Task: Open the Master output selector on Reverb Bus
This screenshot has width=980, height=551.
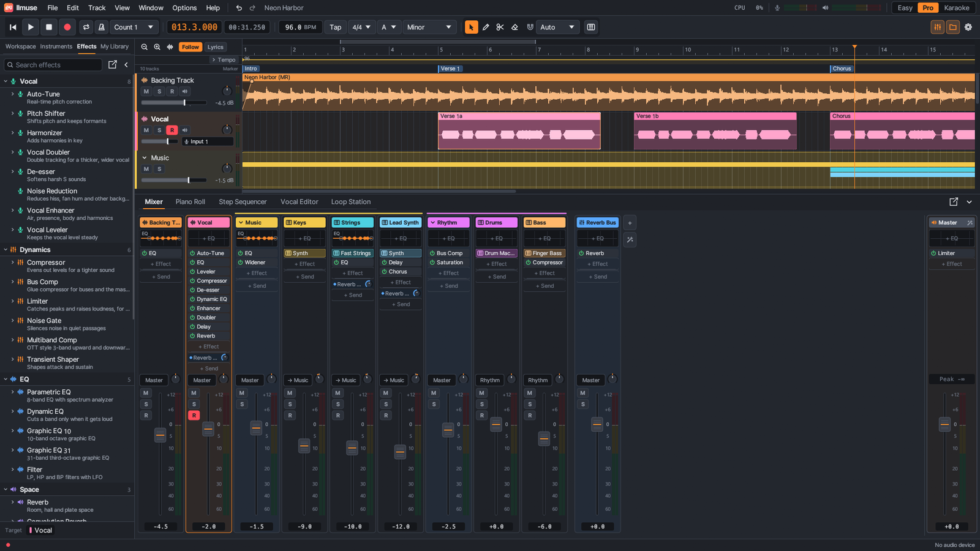Action: [x=590, y=380]
